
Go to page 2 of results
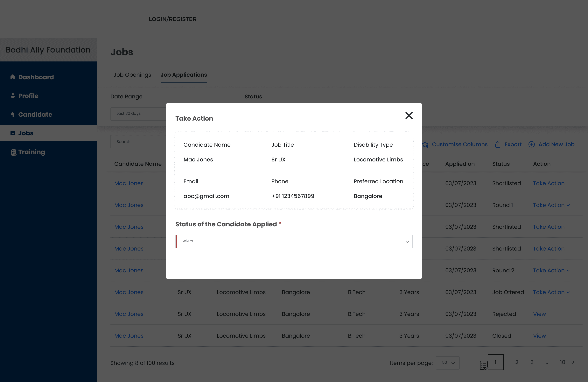click(517, 362)
